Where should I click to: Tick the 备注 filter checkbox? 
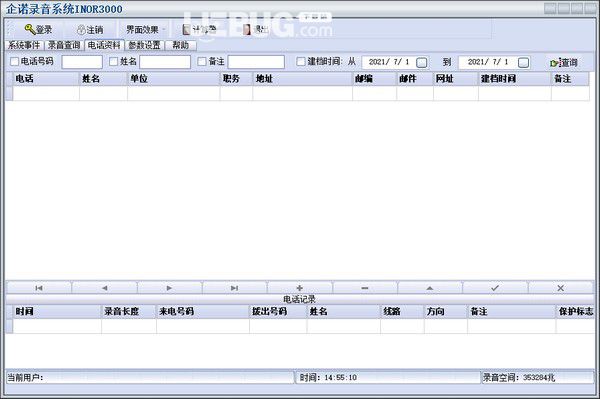pos(202,61)
